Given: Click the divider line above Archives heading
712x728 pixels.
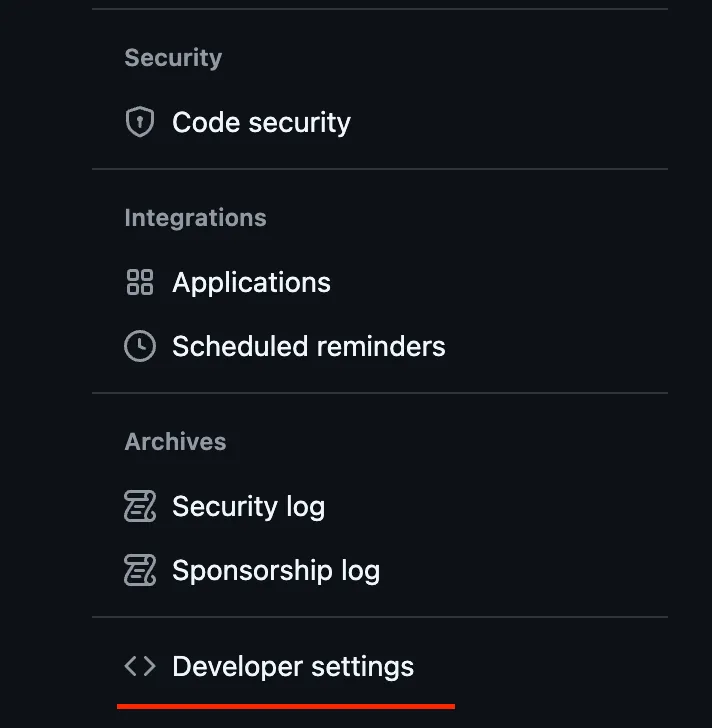Looking at the screenshot, I should [x=380, y=393].
